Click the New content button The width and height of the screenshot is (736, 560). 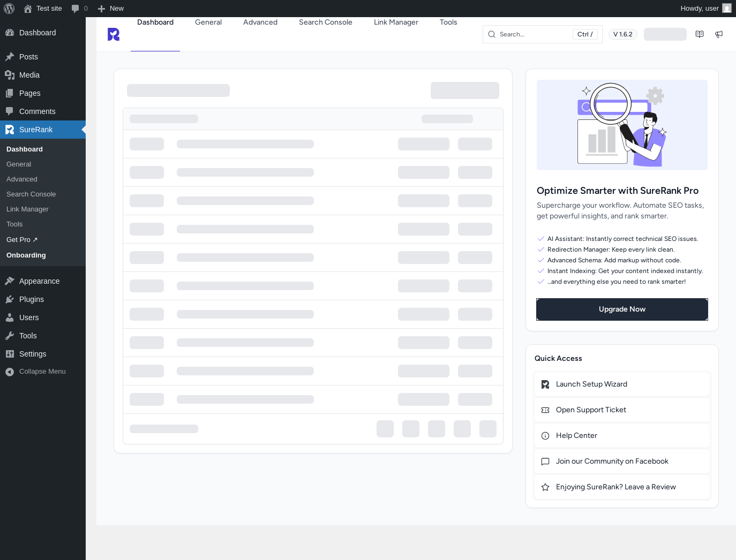pos(111,9)
